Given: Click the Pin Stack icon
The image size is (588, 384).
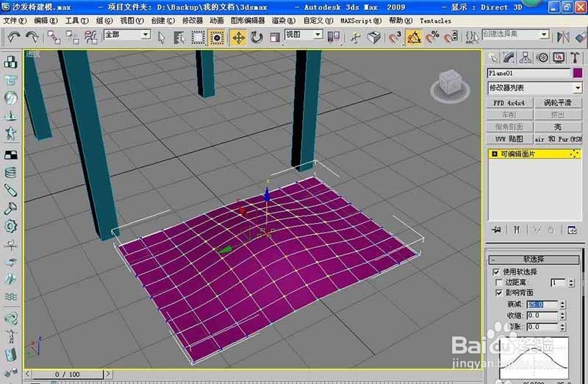Looking at the screenshot, I should [x=496, y=230].
